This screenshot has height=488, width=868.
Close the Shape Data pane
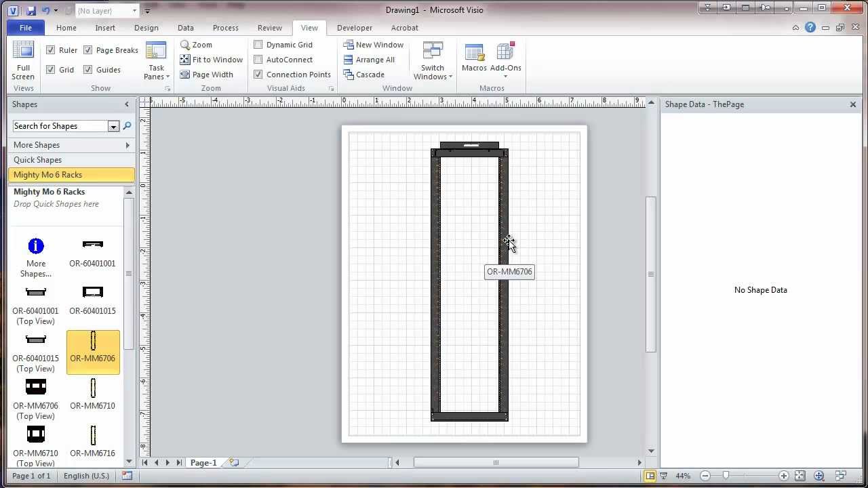point(853,104)
